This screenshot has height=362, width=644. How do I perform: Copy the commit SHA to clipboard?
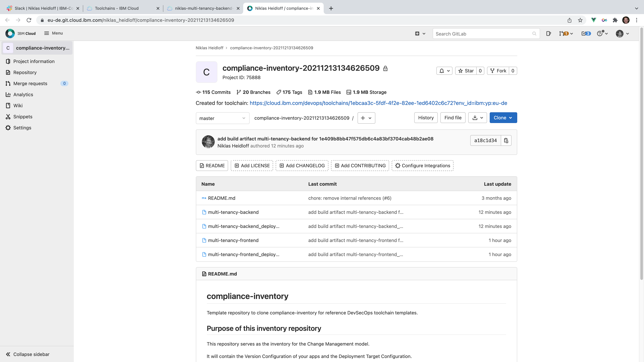pyautogui.click(x=506, y=140)
